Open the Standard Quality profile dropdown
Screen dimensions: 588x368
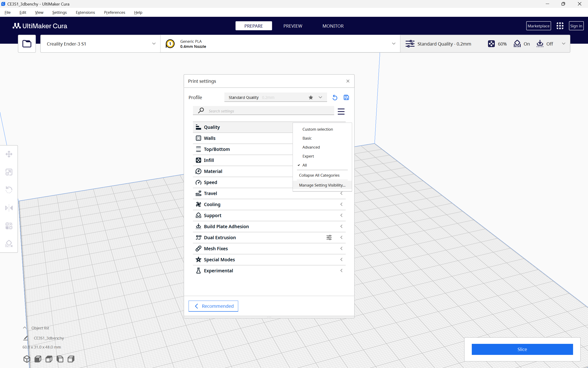(x=275, y=98)
